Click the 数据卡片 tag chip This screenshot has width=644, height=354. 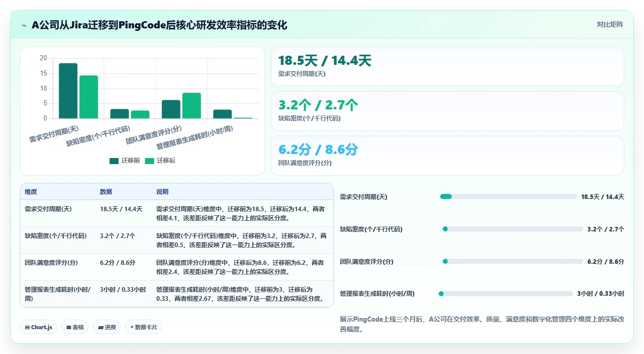click(144, 327)
